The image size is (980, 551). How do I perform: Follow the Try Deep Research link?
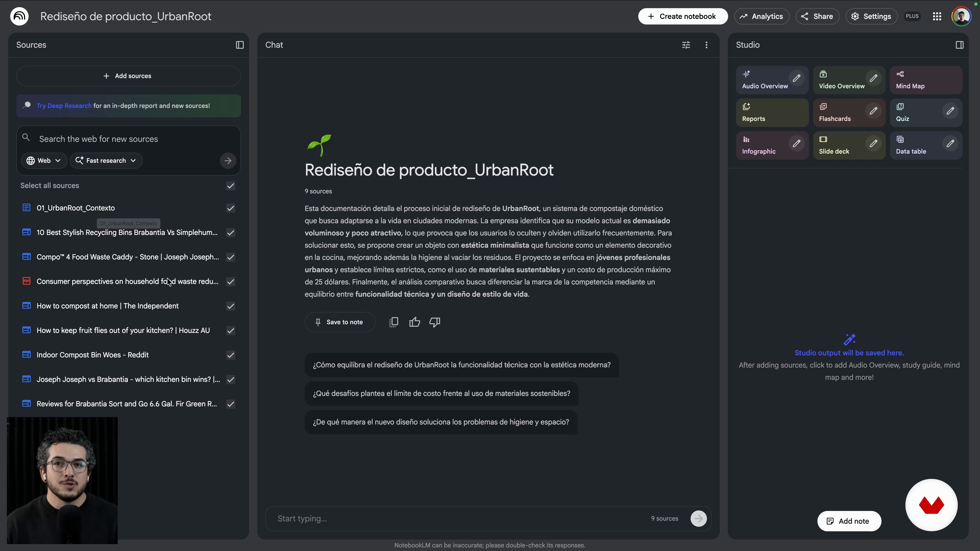tap(64, 106)
